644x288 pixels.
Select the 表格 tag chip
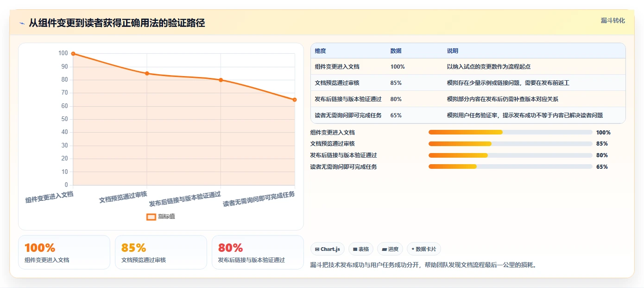361,249
